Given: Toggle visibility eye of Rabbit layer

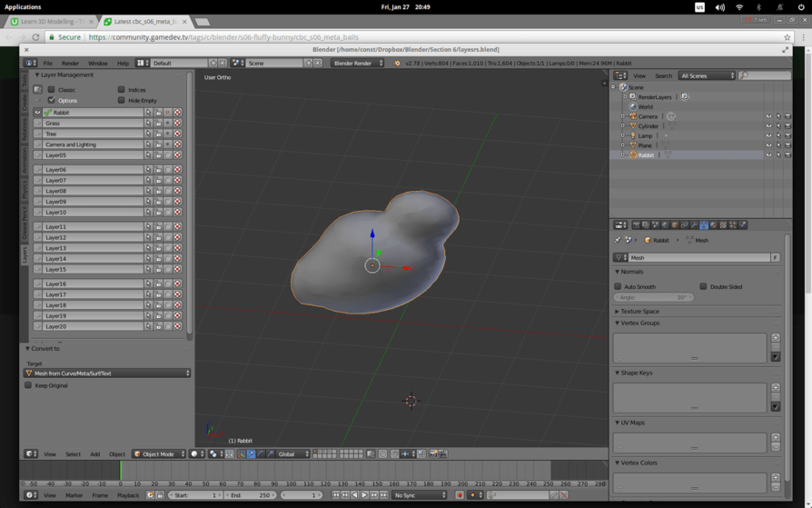Looking at the screenshot, I should click(38, 113).
